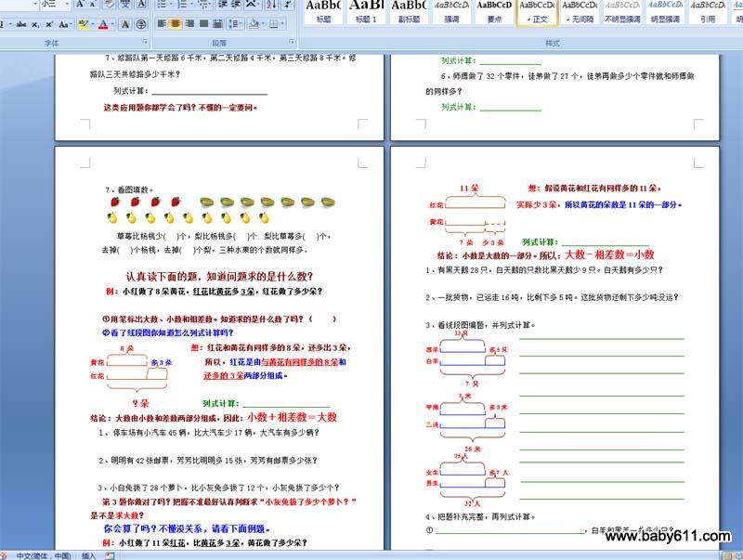Apply the 无间隔 style
This screenshot has height=560, width=743.
tap(580, 12)
